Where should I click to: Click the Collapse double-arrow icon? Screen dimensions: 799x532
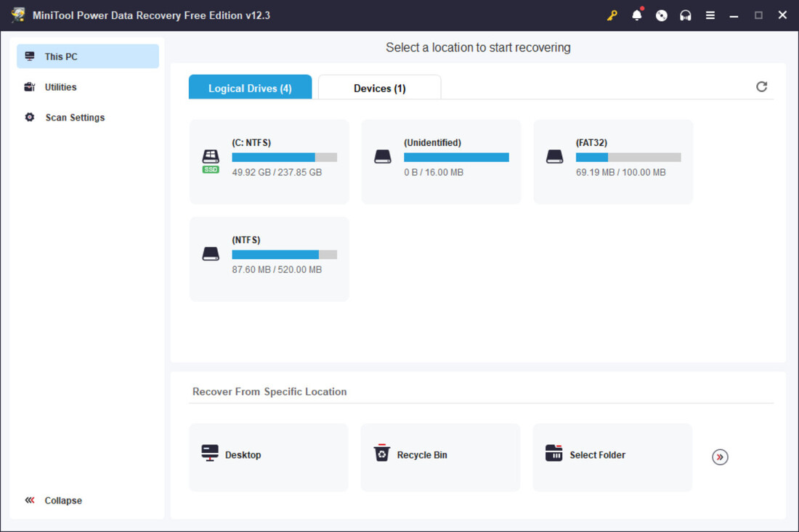click(x=30, y=500)
